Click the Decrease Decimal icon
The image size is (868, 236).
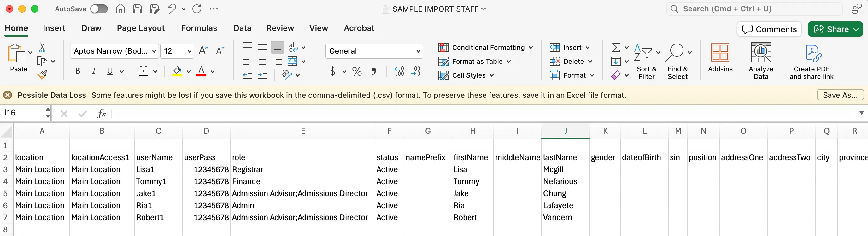click(x=416, y=72)
